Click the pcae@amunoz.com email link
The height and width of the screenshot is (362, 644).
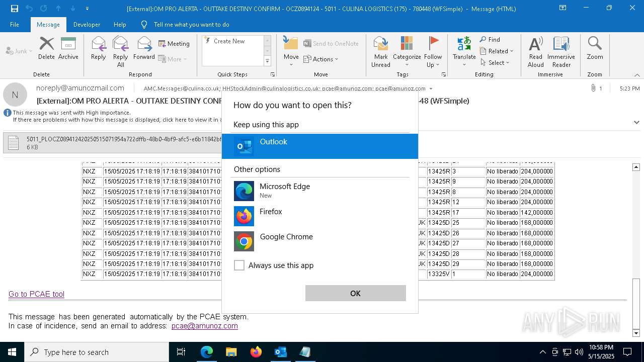[204, 326]
